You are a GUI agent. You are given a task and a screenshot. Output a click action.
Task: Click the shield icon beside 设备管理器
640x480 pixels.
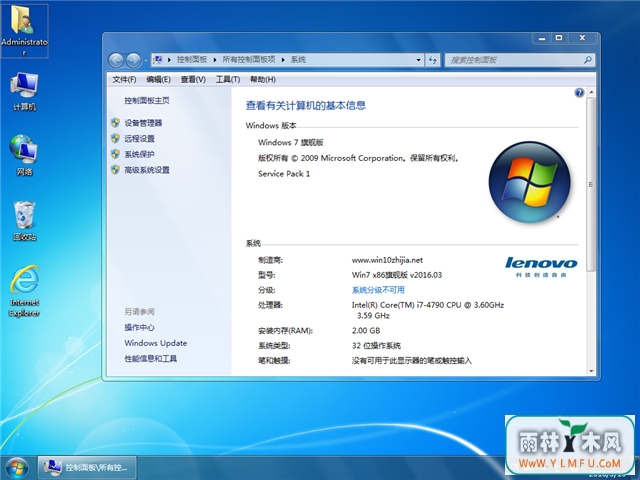coord(116,122)
